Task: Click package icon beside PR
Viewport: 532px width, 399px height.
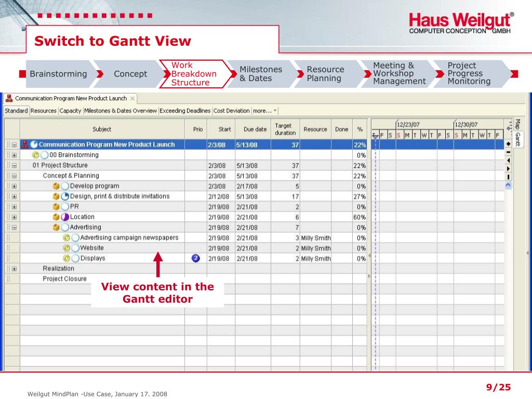Action: click(x=56, y=207)
